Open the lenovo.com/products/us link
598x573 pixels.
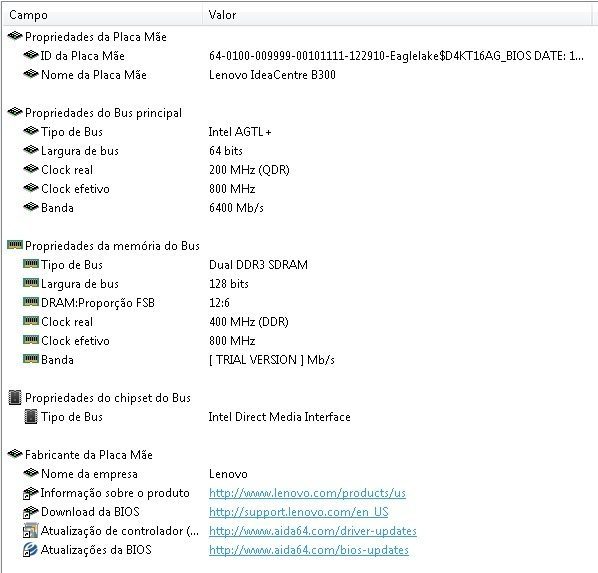click(307, 493)
